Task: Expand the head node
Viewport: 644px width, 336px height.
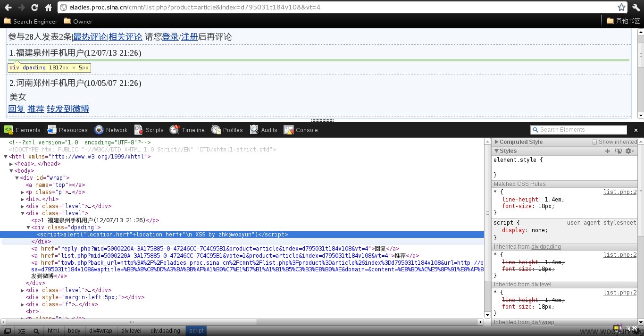Action: [x=11, y=164]
